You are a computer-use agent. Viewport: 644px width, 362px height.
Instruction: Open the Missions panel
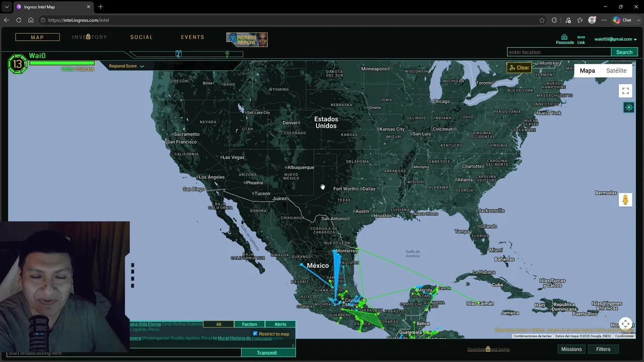572,349
